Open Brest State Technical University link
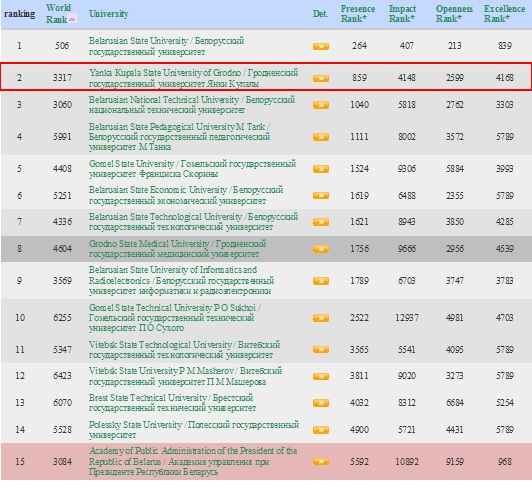532x494 pixels. tap(172, 403)
